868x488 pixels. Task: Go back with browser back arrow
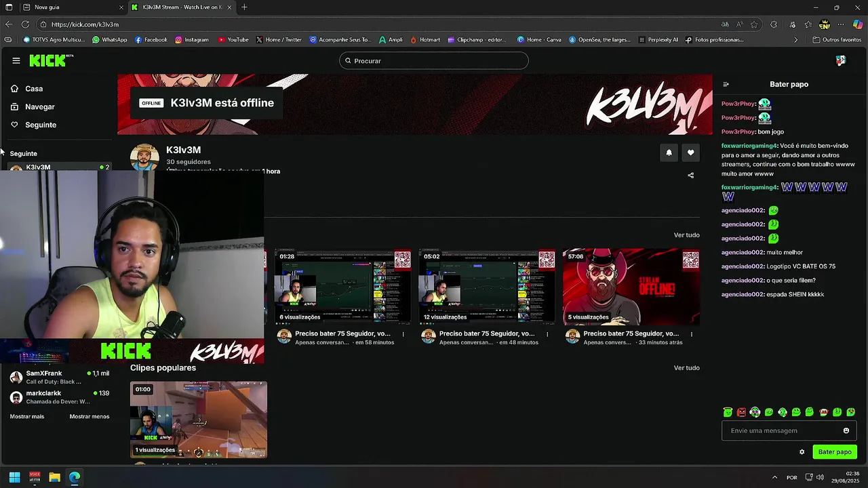pyautogui.click(x=8, y=24)
